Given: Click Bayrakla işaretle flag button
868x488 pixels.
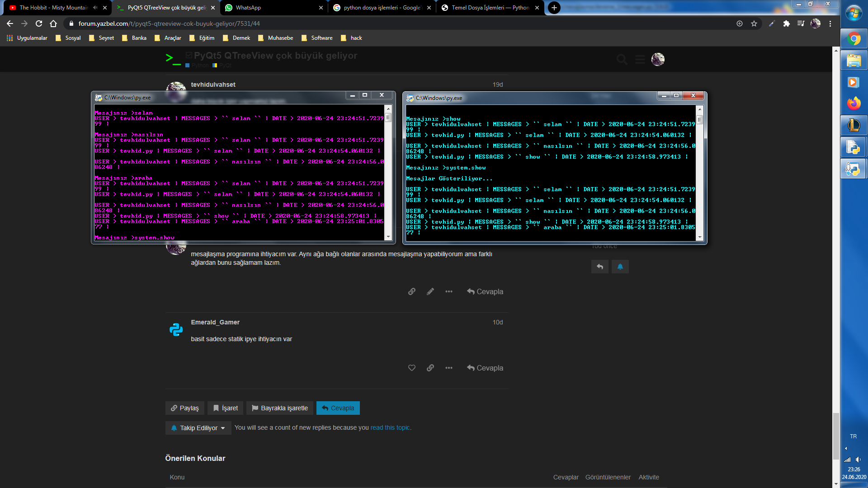Looking at the screenshot, I should click(280, 408).
